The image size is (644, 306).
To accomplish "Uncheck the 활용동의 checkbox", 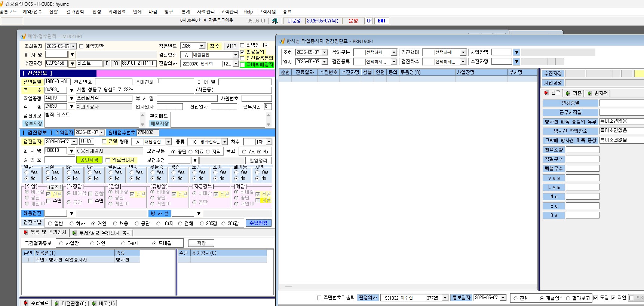I will tap(242, 52).
